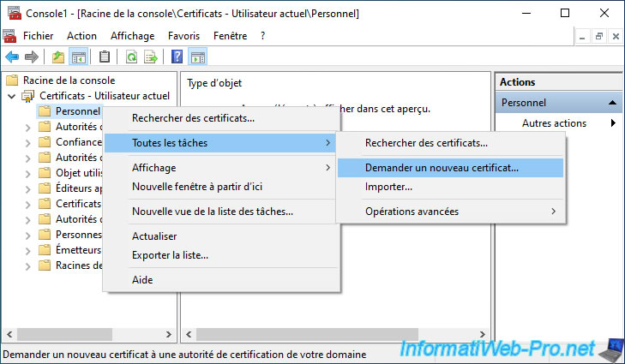
Task: Choose Importer... from the submenu
Action: (388, 187)
